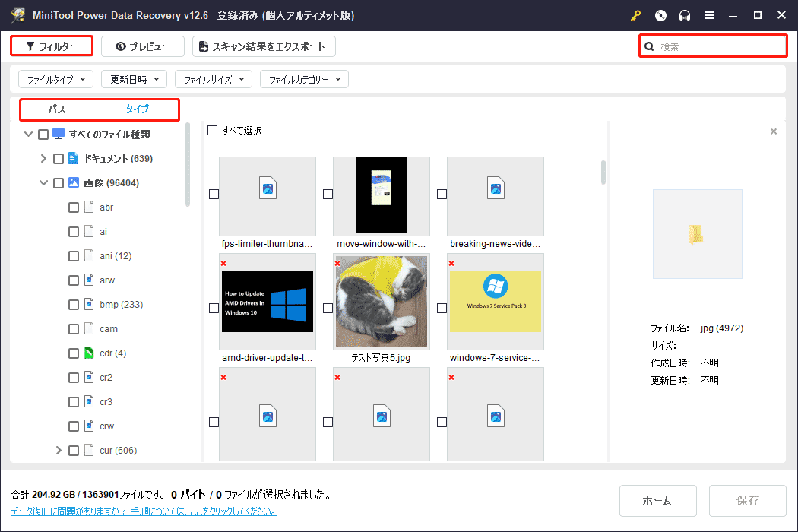Contact support via the headset icon
Image resolution: width=798 pixels, height=532 pixels.
(x=685, y=15)
